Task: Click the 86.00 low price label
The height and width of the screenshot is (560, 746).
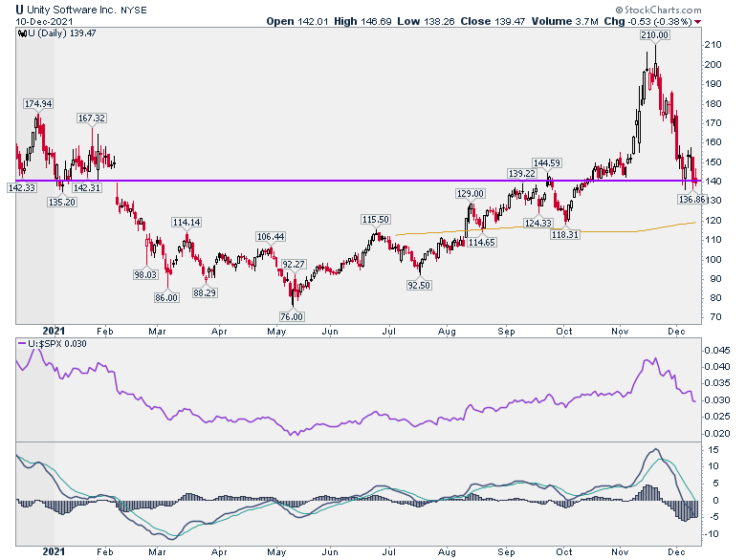Action: point(166,297)
